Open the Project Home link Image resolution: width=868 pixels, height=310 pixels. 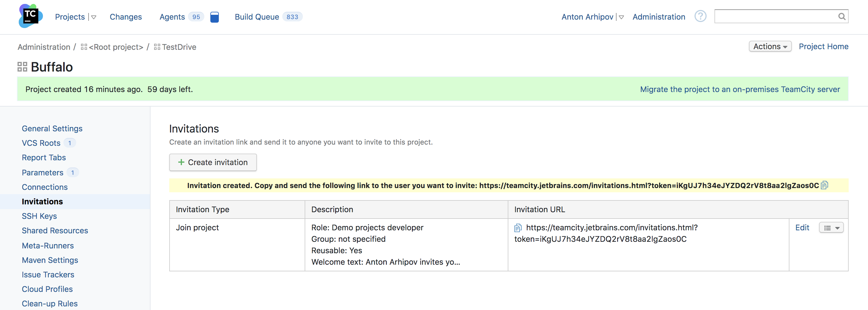pos(823,46)
